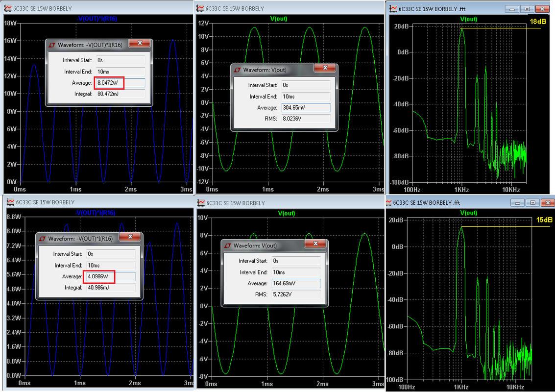This screenshot has height=392, width=555.
Task: Click the -V(OUT)*I(R16) trace label in the top-left plot
Action: tap(97, 19)
